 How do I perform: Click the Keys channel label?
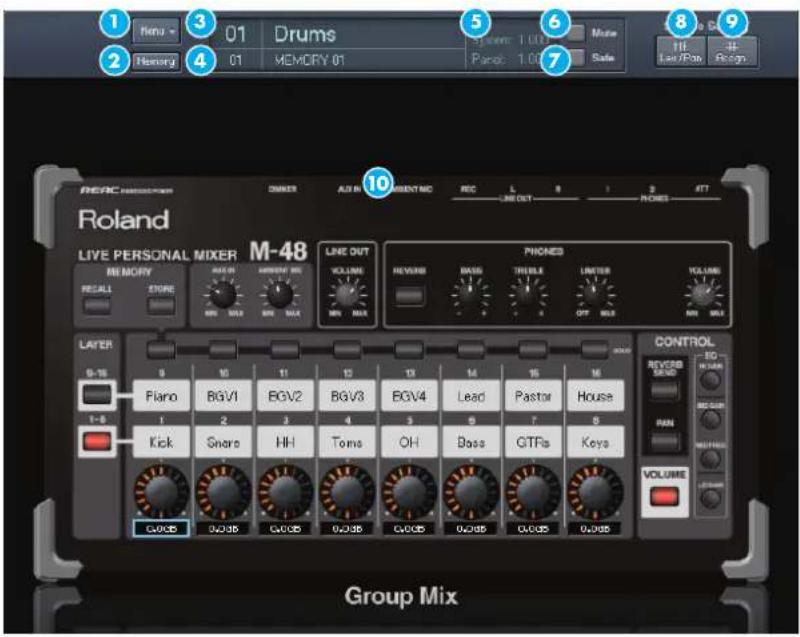595,442
